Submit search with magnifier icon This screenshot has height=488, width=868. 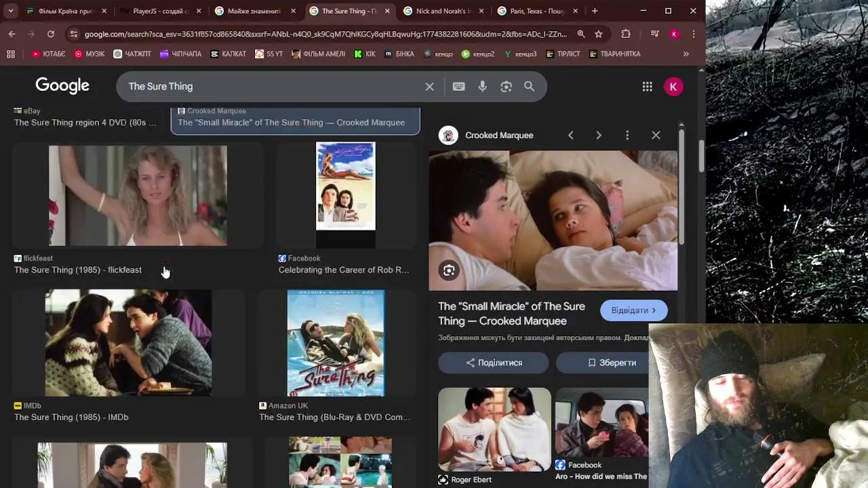[x=530, y=86]
